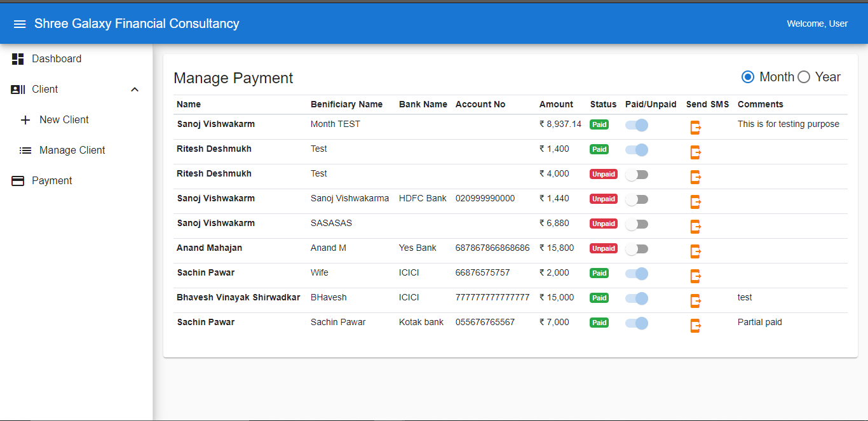Select the New Client plus icon
868x421 pixels.
(x=25, y=119)
